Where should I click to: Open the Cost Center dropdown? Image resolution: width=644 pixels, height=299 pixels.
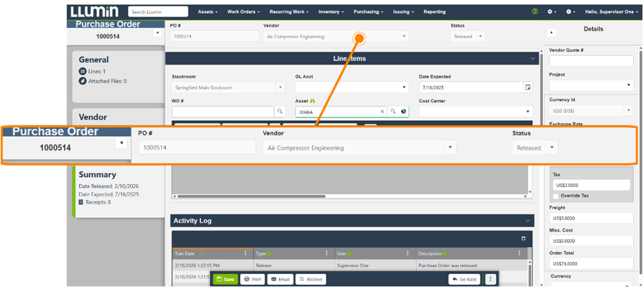click(528, 112)
